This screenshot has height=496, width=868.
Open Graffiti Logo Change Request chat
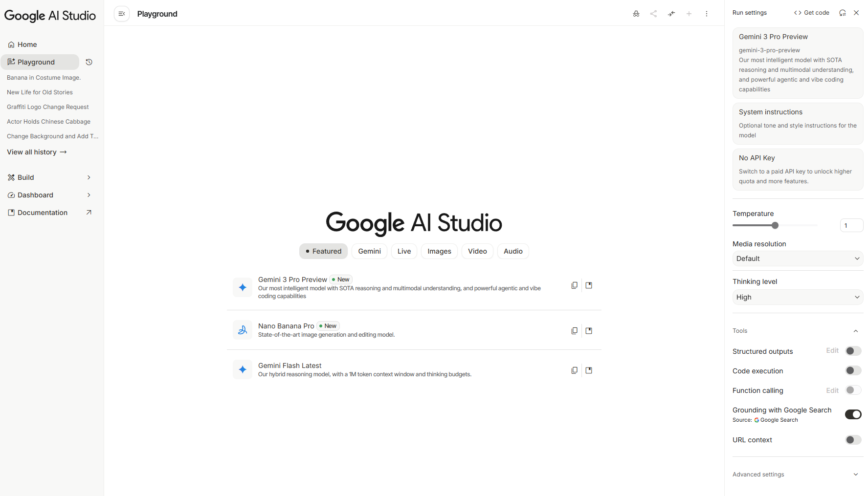point(48,107)
